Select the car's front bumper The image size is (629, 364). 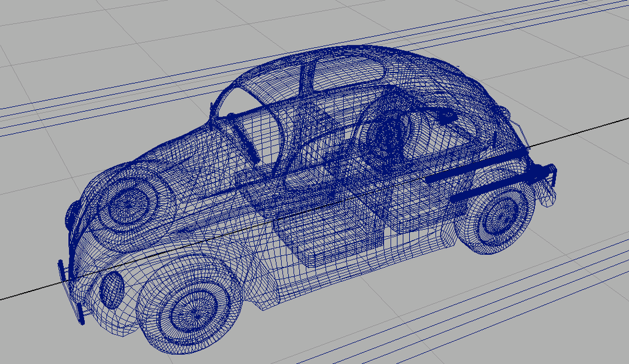coord(70,292)
